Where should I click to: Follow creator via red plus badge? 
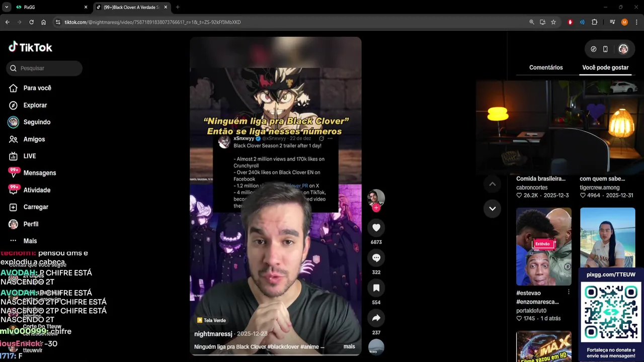pos(376,208)
